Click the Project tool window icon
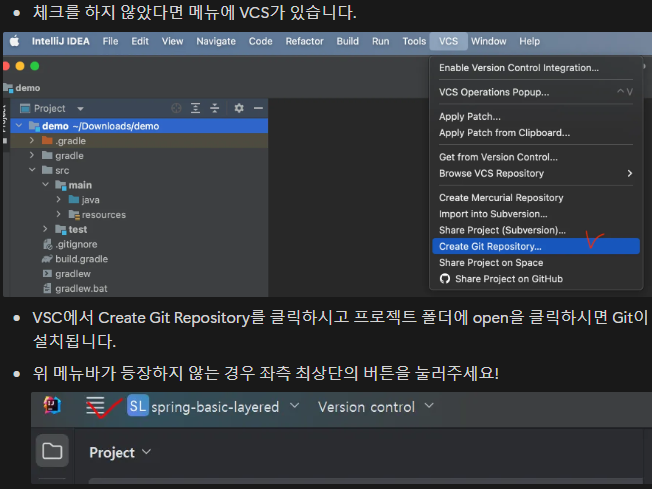 click(x=25, y=109)
